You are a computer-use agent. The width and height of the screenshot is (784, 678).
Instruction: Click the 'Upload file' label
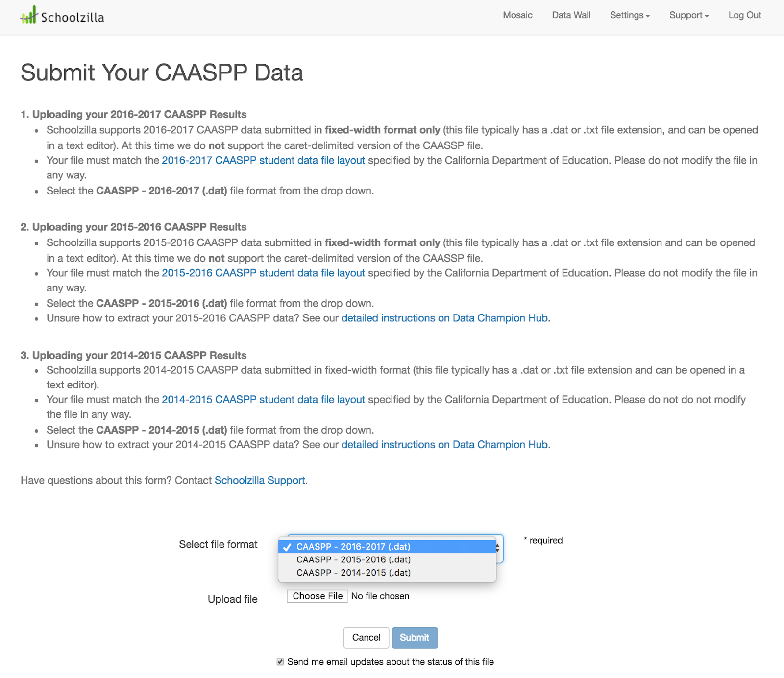click(x=232, y=599)
